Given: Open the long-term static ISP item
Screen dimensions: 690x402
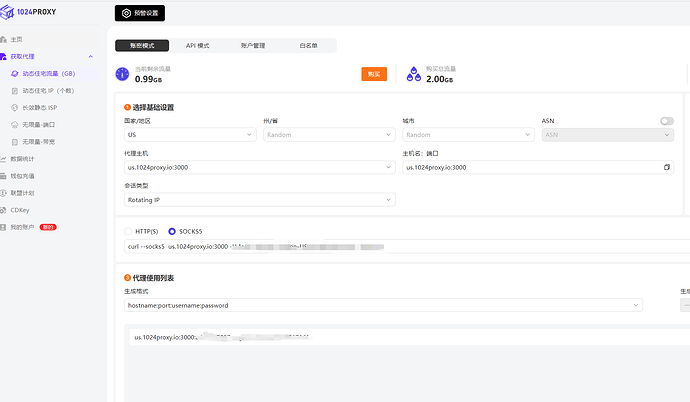Looking at the screenshot, I should click(40, 107).
